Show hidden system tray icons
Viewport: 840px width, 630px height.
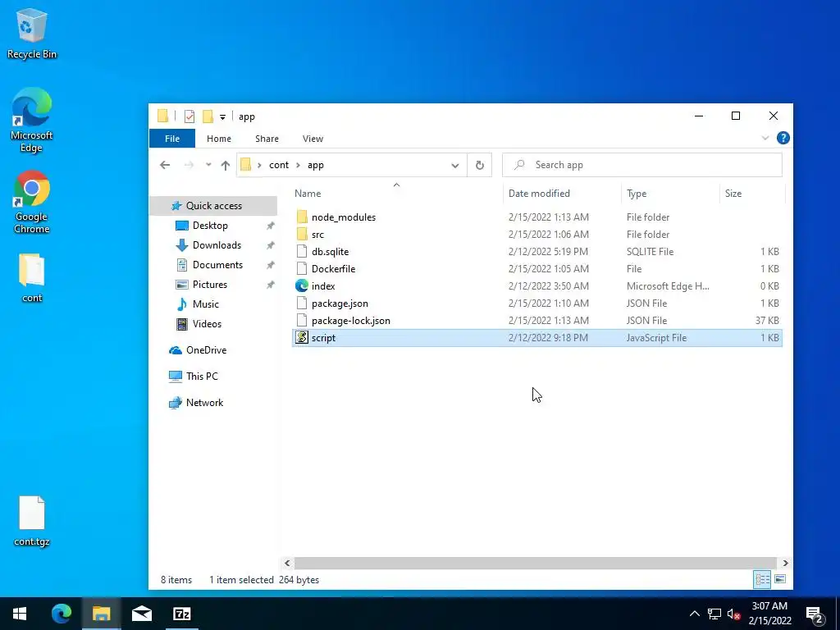[x=694, y=614]
